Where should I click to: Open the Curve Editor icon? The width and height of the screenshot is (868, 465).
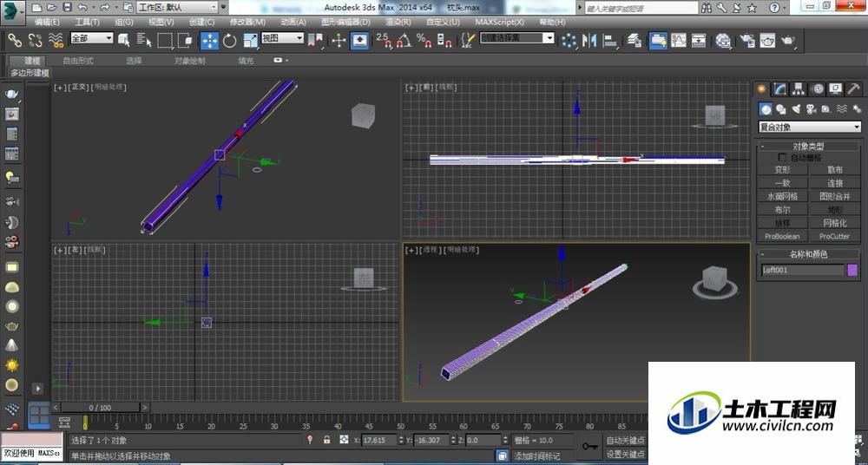[x=679, y=40]
